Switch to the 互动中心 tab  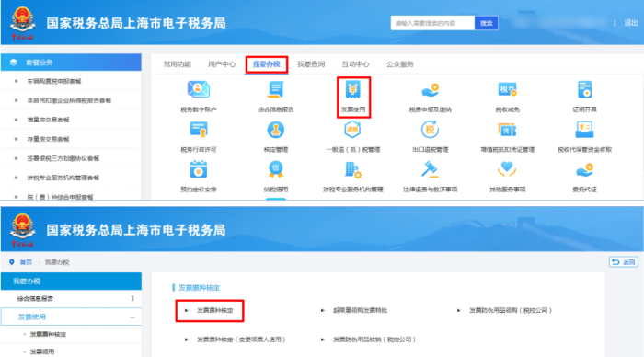pos(355,64)
